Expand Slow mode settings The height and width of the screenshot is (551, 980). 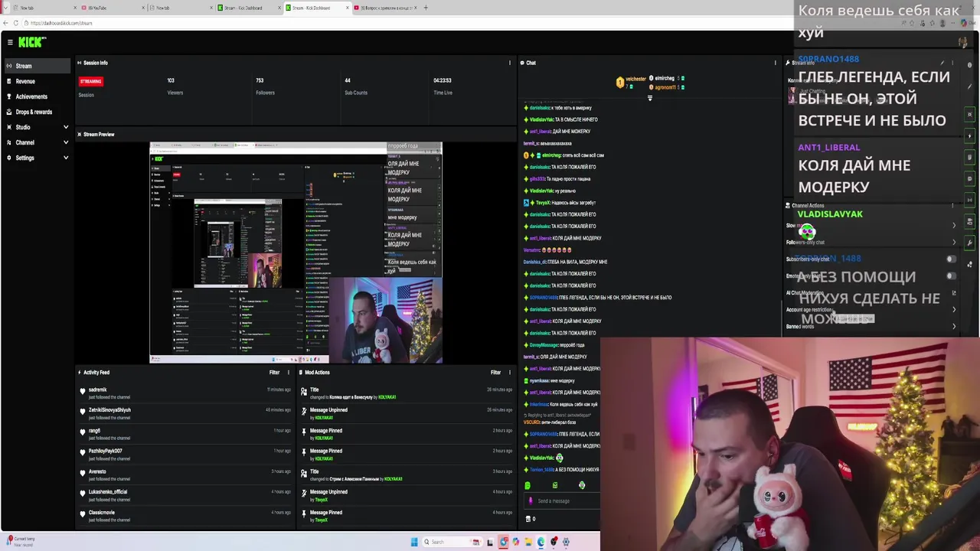click(954, 225)
